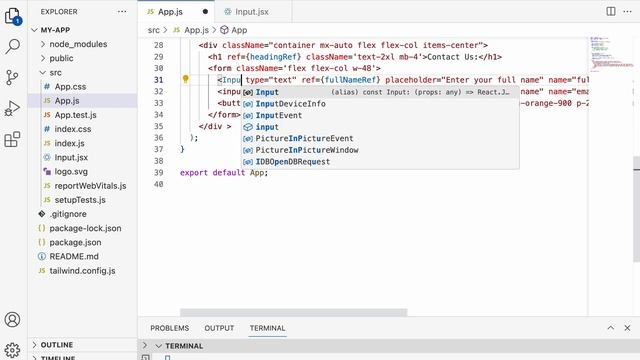Split the editor to the right
The height and width of the screenshot is (360, 640).
pyautogui.click(x=611, y=11)
